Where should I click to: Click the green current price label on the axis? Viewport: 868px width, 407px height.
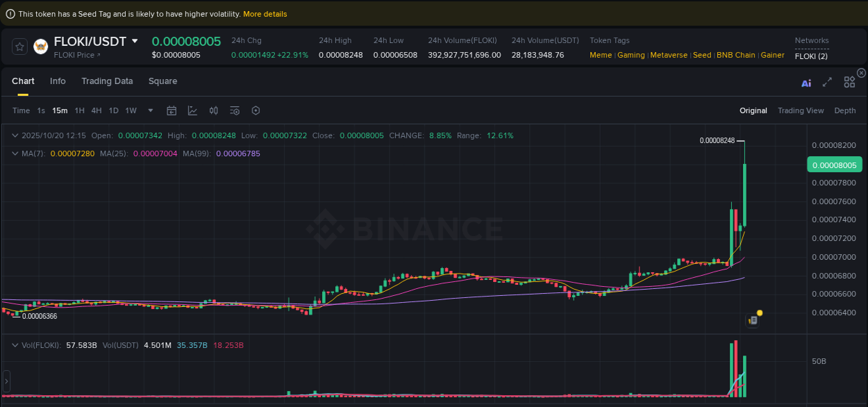[834, 165]
